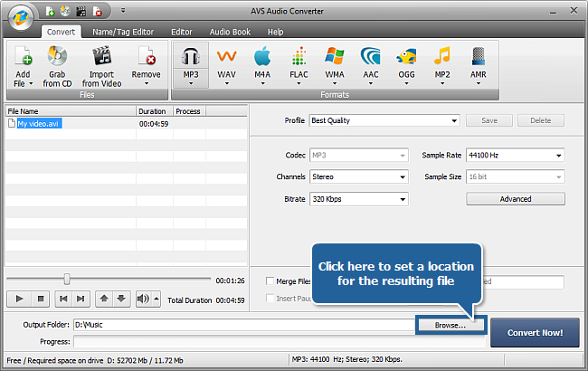588x371 pixels.
Task: Open the Advanced settings button
Action: coord(516,199)
